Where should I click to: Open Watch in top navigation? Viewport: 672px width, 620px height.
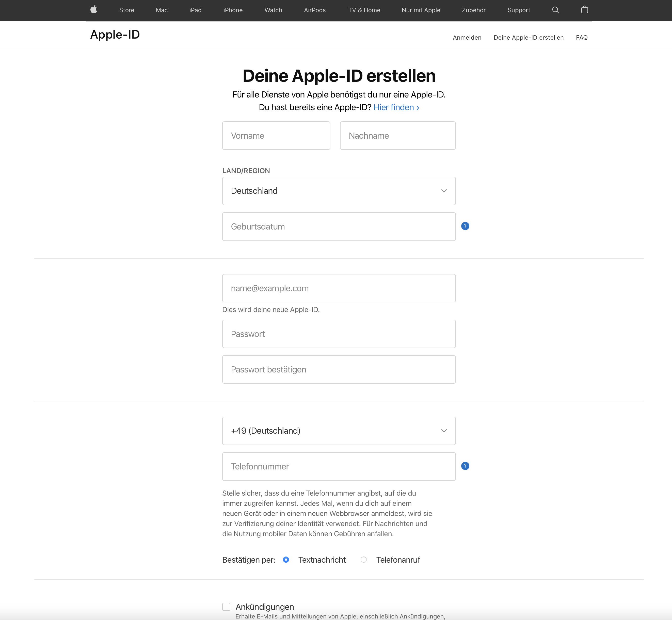[x=273, y=10]
